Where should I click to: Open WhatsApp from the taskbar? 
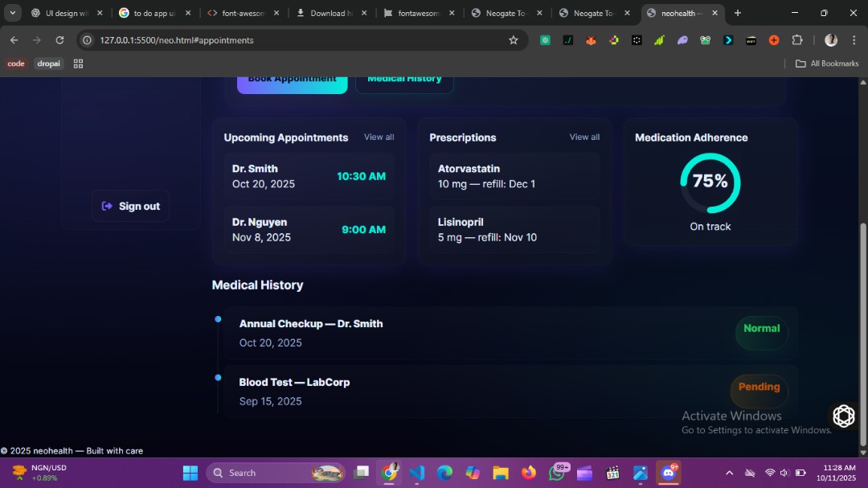557,473
